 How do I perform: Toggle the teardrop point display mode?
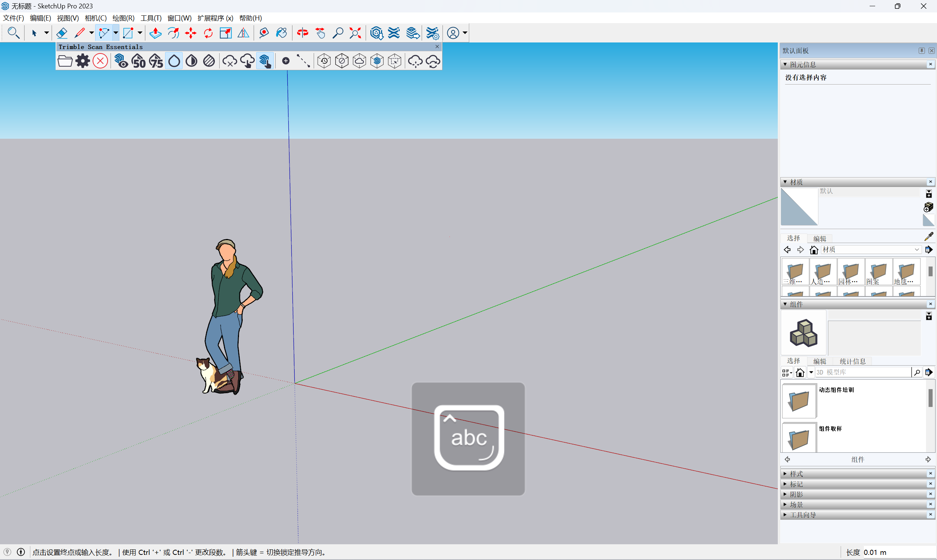(x=174, y=61)
